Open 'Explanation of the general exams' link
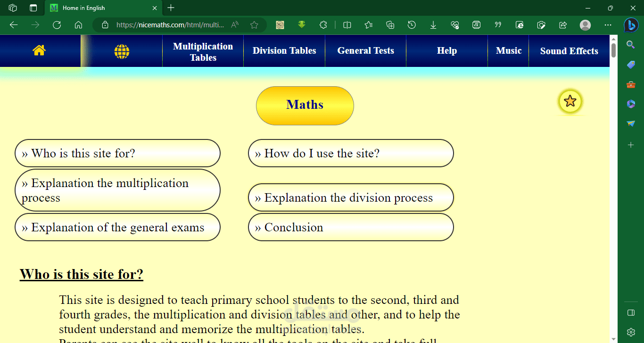The width and height of the screenshot is (644, 343). pos(117,227)
